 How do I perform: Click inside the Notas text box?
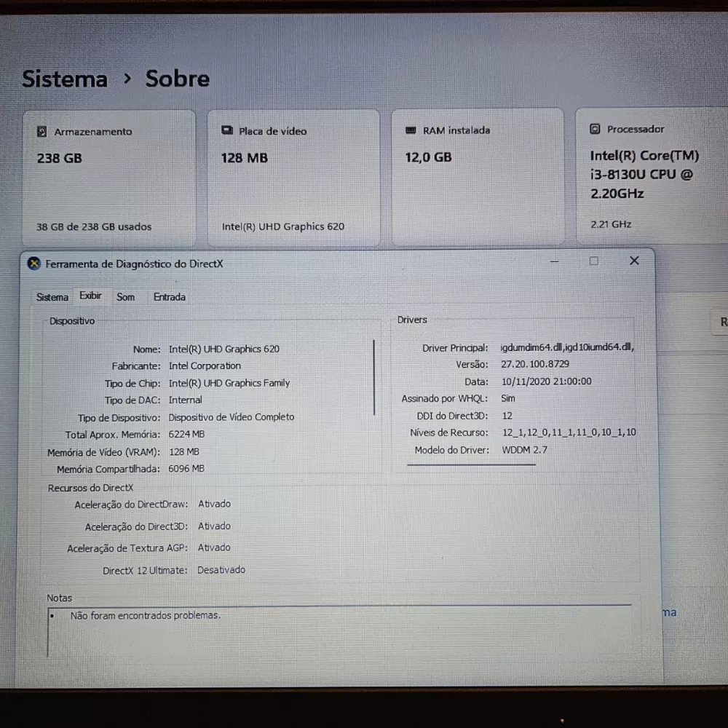(339, 631)
